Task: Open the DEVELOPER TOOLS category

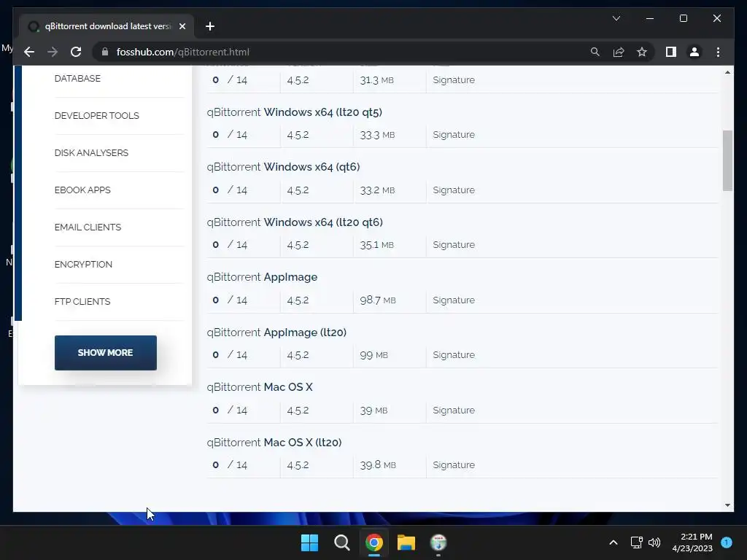Action: (97, 116)
